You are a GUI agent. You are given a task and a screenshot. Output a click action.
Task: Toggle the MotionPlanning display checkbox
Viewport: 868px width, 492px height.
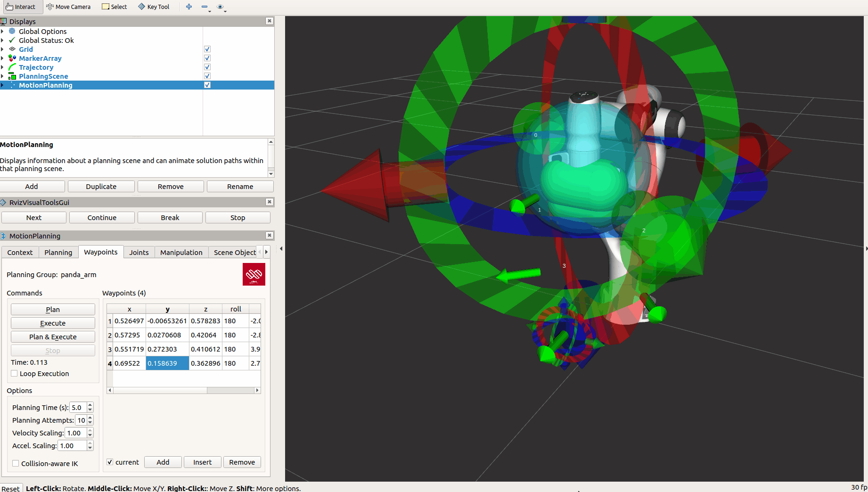(x=207, y=85)
